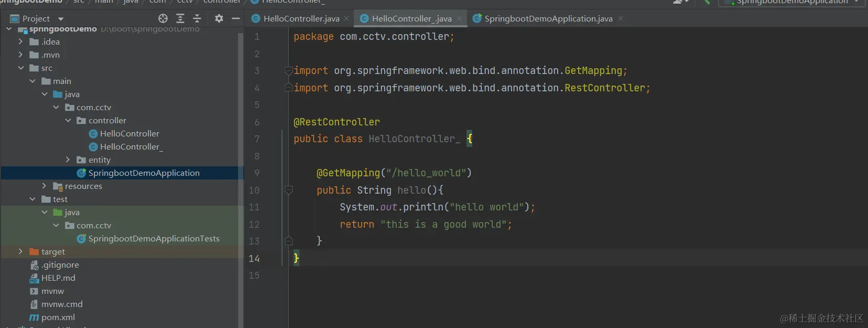This screenshot has height=328, width=868.
Task: Click the controller package folder icon
Action: coord(81,120)
